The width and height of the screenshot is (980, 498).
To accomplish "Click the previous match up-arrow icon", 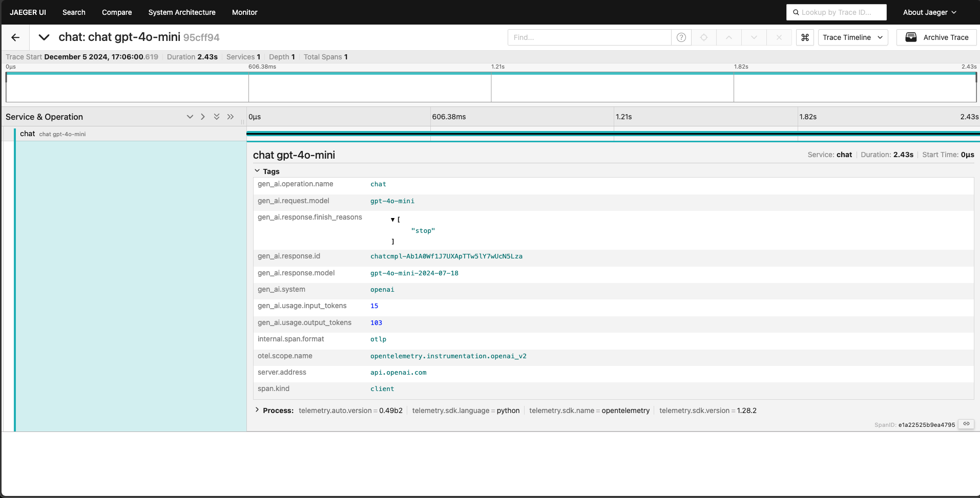I will pyautogui.click(x=728, y=37).
